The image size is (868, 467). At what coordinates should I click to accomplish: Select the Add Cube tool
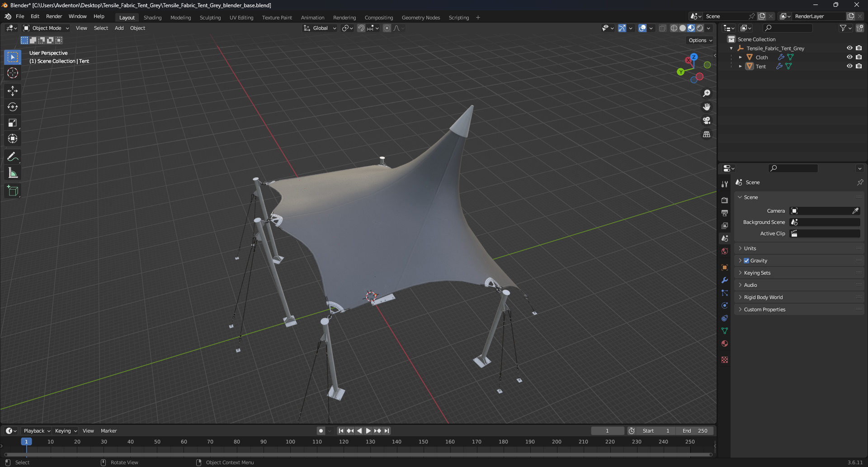(13, 191)
